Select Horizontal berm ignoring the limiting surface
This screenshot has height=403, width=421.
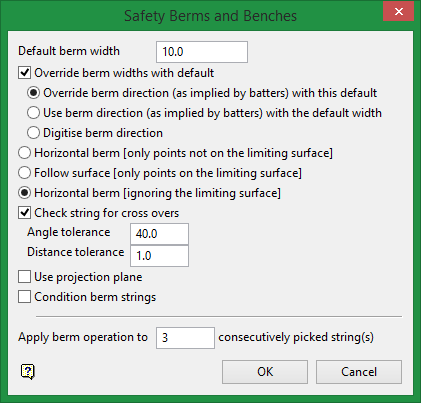tap(25, 193)
